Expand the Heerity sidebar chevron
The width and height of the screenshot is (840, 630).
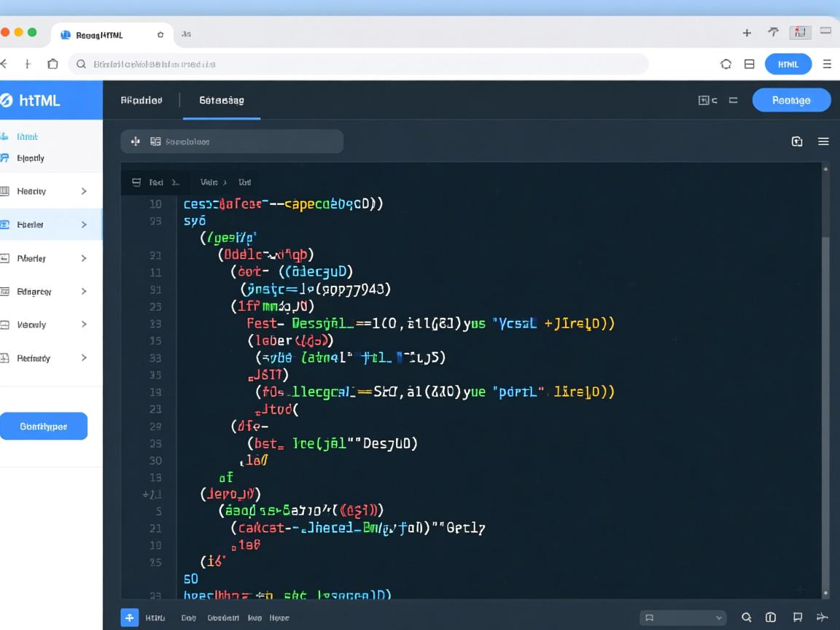(x=84, y=191)
